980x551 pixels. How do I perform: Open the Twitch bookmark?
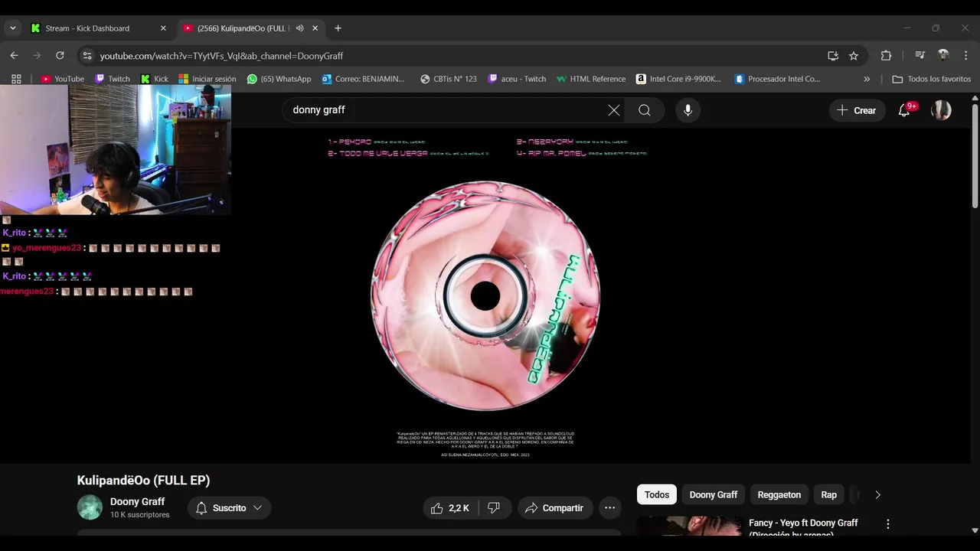pyautogui.click(x=113, y=79)
